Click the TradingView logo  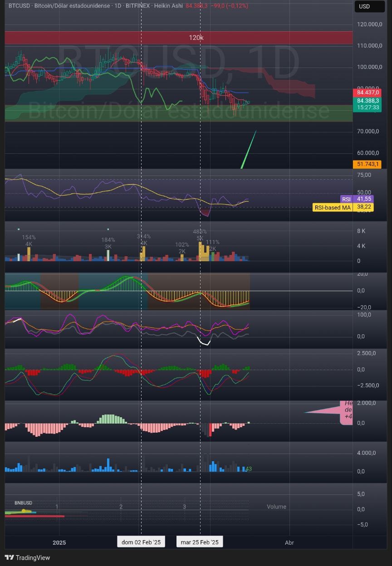tap(27, 557)
